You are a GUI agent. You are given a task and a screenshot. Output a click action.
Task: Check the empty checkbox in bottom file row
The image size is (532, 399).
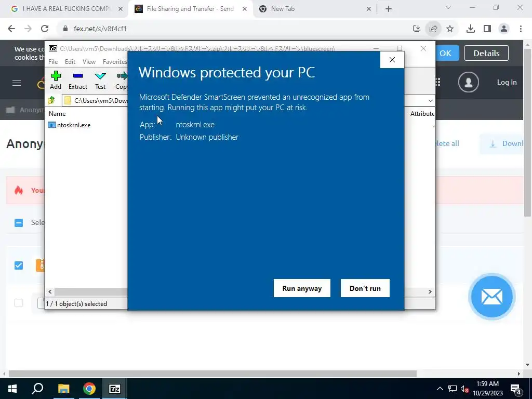coord(19,303)
